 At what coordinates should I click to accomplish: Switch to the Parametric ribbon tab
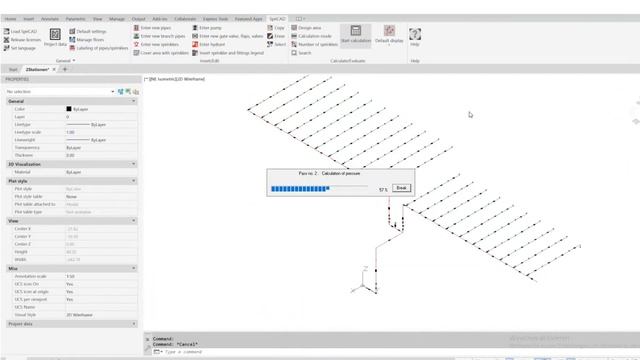click(76, 19)
